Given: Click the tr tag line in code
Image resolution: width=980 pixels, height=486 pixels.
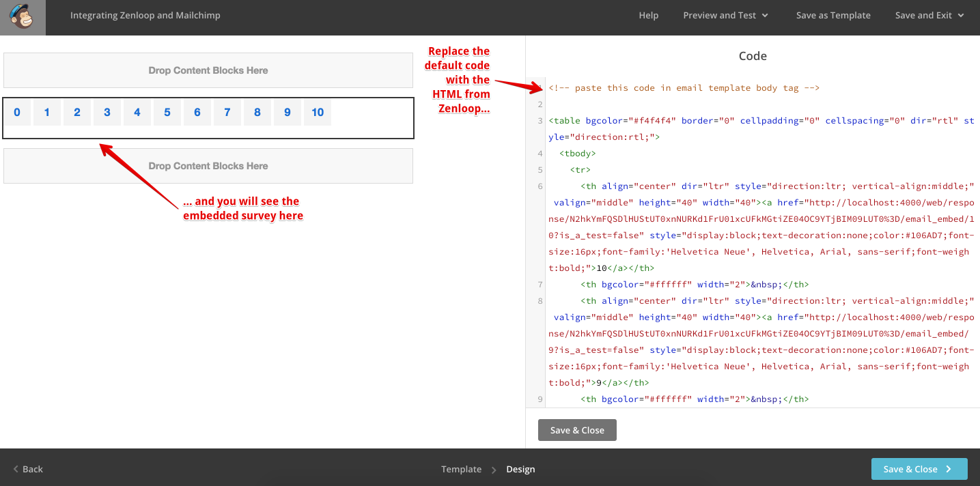Looking at the screenshot, I should tap(580, 170).
